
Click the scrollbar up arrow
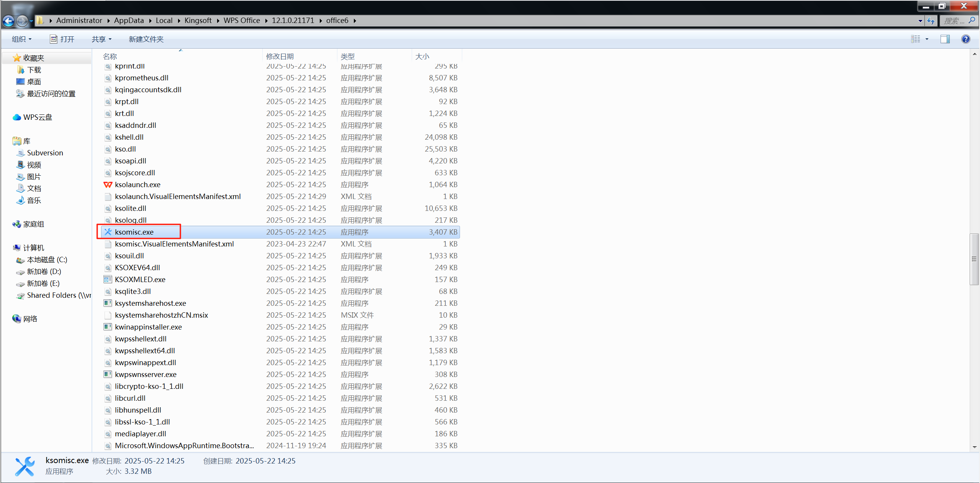point(974,54)
